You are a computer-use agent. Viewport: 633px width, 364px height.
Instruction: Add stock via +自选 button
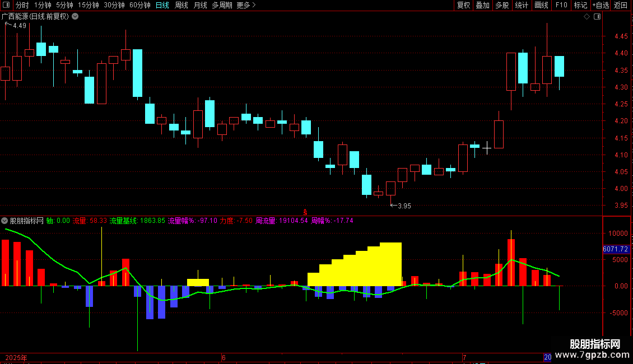[601, 5]
